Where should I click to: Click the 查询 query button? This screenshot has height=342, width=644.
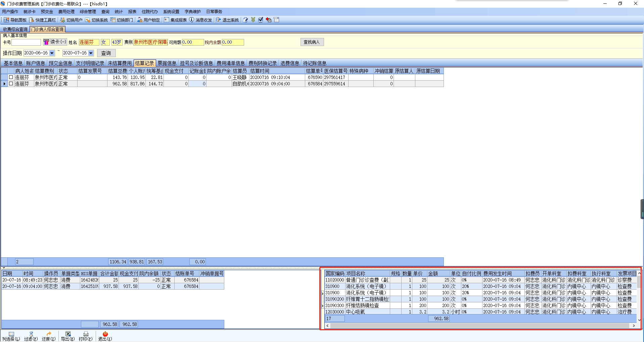coord(106,53)
